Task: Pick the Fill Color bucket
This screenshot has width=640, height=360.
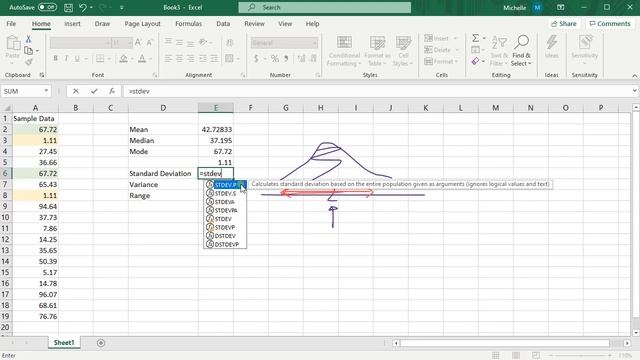Action: click(124, 59)
